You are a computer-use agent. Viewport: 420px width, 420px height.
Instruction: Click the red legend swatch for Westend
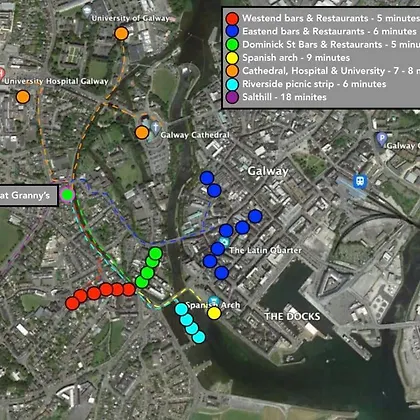[232, 18]
